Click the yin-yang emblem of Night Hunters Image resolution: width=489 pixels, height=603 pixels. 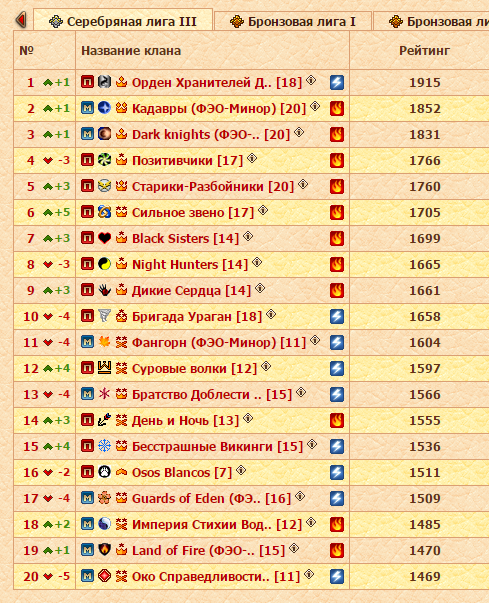coord(104,264)
